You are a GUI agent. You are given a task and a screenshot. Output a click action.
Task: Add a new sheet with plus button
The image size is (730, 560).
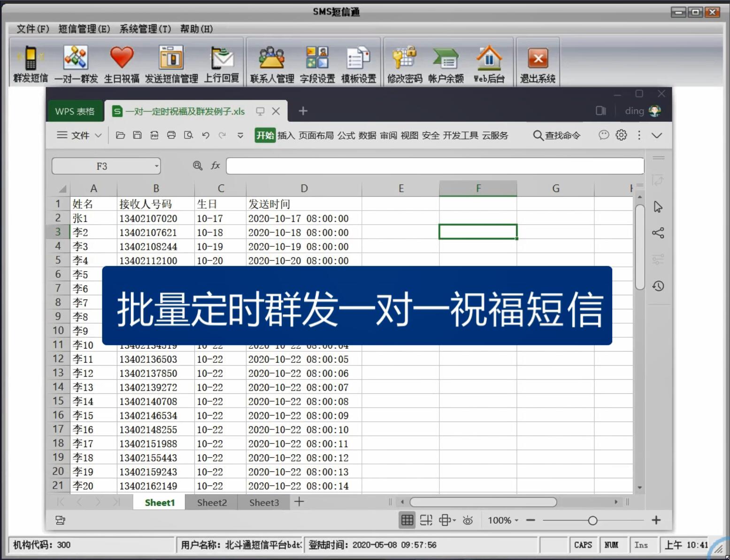(299, 502)
